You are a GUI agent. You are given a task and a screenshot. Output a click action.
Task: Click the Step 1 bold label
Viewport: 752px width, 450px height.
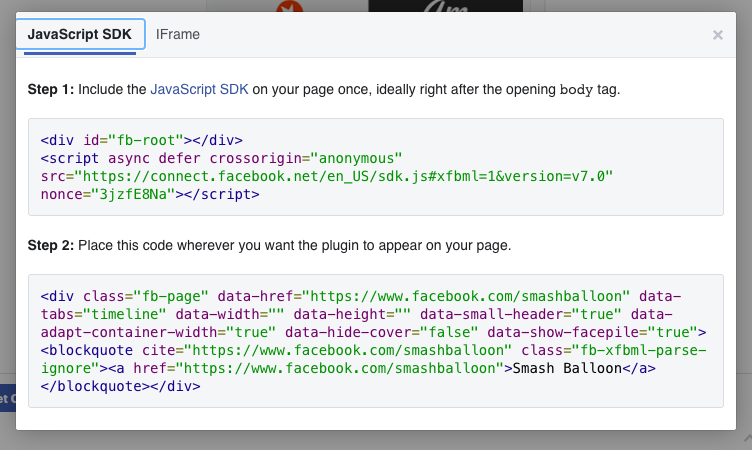(x=50, y=89)
